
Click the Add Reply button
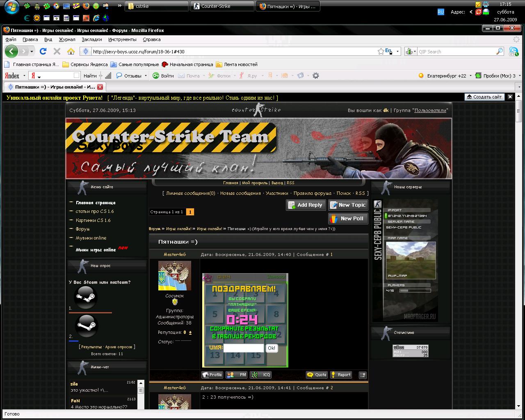tap(306, 205)
